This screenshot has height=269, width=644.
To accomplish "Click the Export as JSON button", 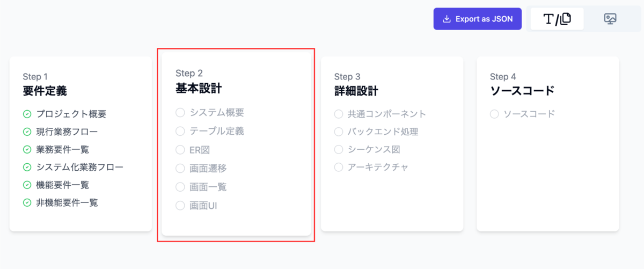I will (x=477, y=19).
